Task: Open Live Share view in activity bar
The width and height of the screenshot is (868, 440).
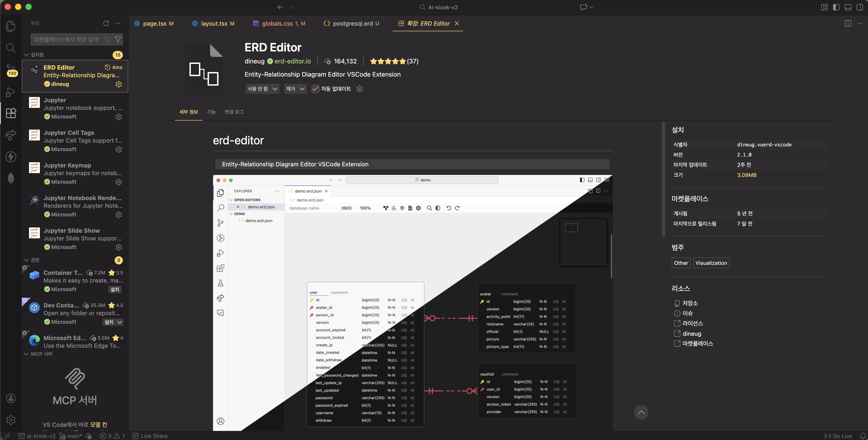Action: [x=11, y=135]
